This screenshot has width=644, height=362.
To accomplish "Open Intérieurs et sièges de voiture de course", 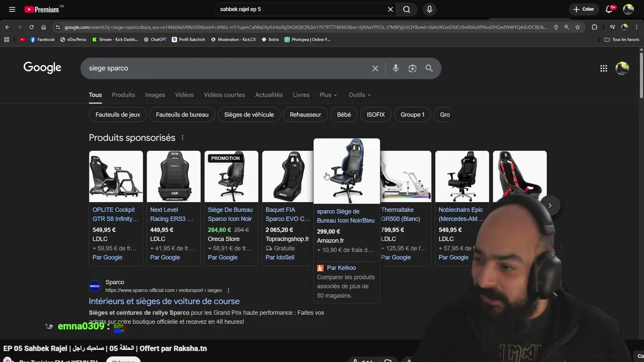I will (164, 301).
